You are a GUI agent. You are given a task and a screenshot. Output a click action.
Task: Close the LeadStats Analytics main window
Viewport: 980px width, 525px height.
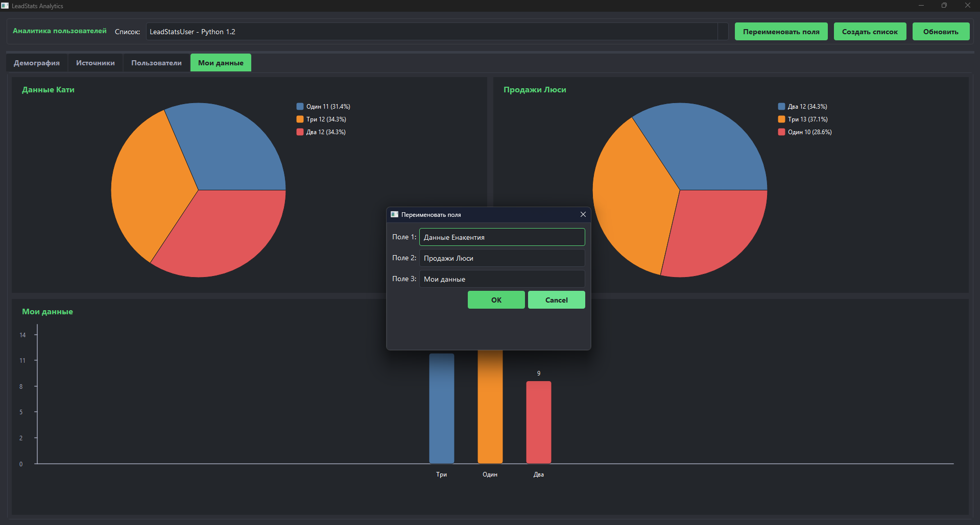(x=967, y=6)
